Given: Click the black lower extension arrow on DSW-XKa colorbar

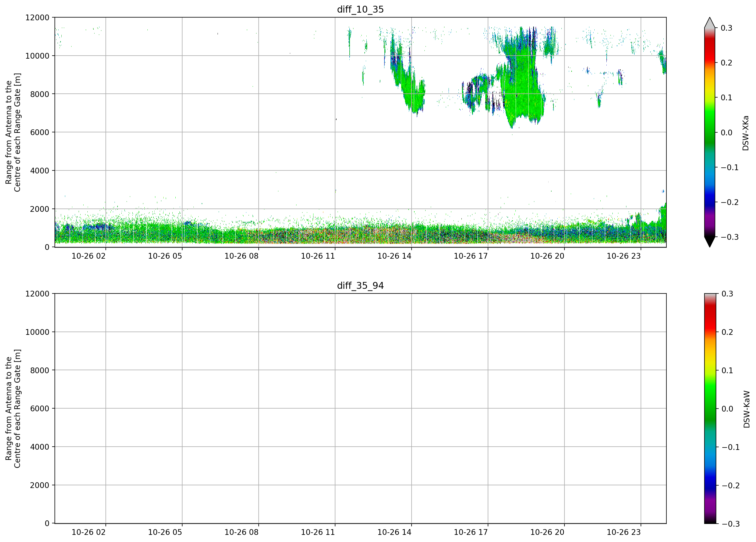Looking at the screenshot, I should click(710, 242).
